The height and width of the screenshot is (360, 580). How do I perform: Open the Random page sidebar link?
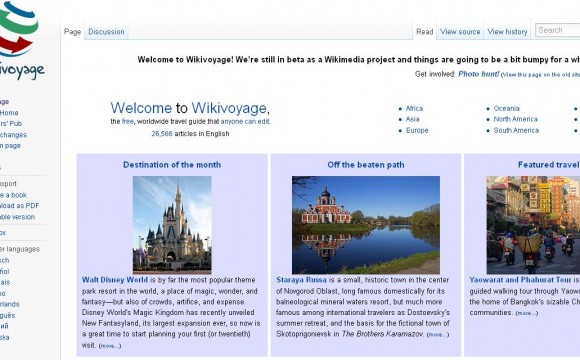(x=10, y=145)
